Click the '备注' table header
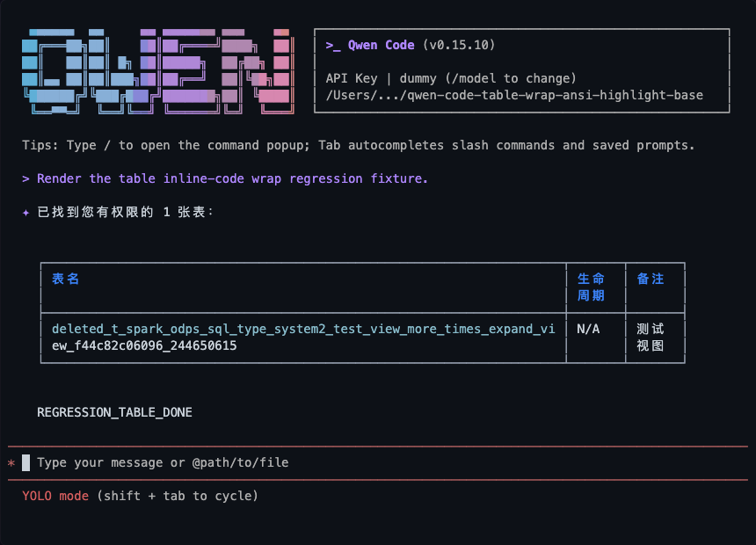756x545 pixels. pyautogui.click(x=651, y=279)
